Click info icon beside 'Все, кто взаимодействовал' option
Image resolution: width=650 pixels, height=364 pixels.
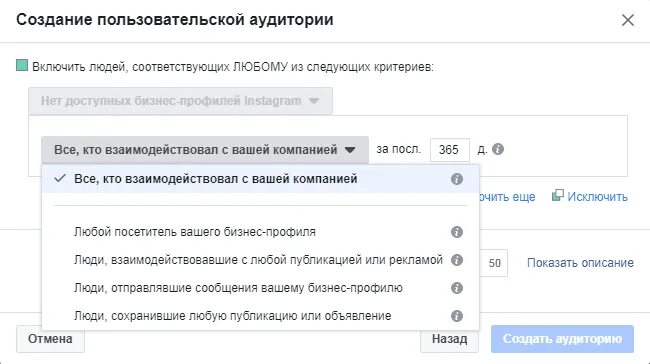[456, 179]
